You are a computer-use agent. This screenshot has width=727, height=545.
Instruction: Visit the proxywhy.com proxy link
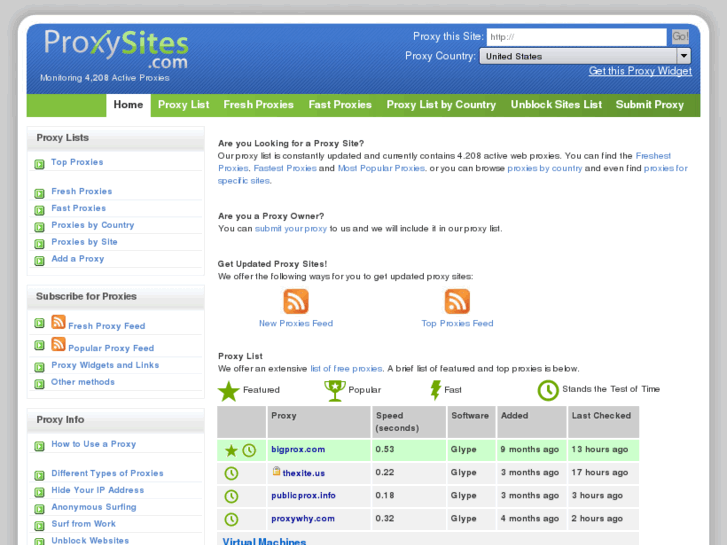click(x=303, y=519)
